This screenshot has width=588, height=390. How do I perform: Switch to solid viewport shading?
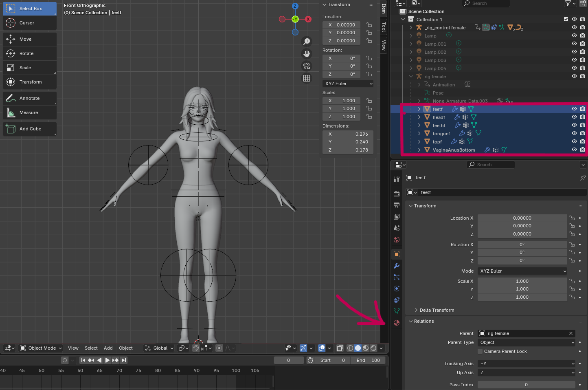tap(358, 348)
